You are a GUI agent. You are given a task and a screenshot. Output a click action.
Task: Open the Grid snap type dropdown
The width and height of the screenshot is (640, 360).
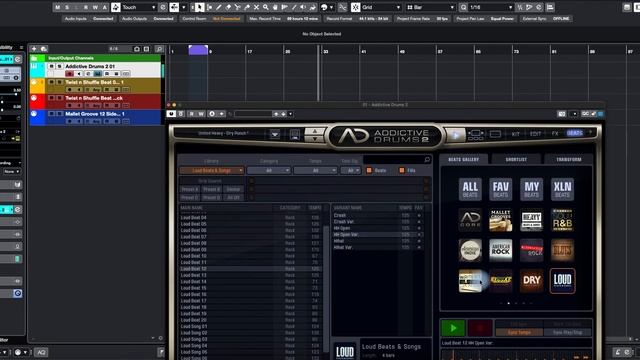pyautogui.click(x=381, y=7)
